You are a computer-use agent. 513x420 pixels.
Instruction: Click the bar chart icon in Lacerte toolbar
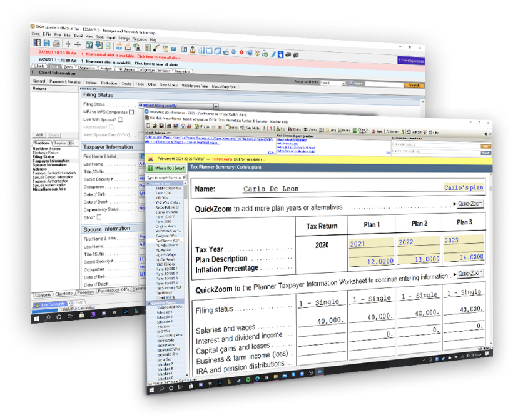[201, 50]
